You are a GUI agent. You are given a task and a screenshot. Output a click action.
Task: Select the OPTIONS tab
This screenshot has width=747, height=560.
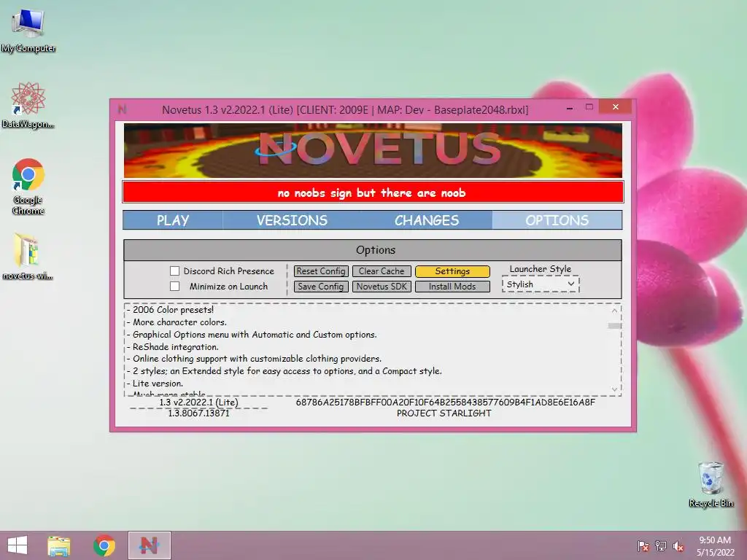[557, 220]
